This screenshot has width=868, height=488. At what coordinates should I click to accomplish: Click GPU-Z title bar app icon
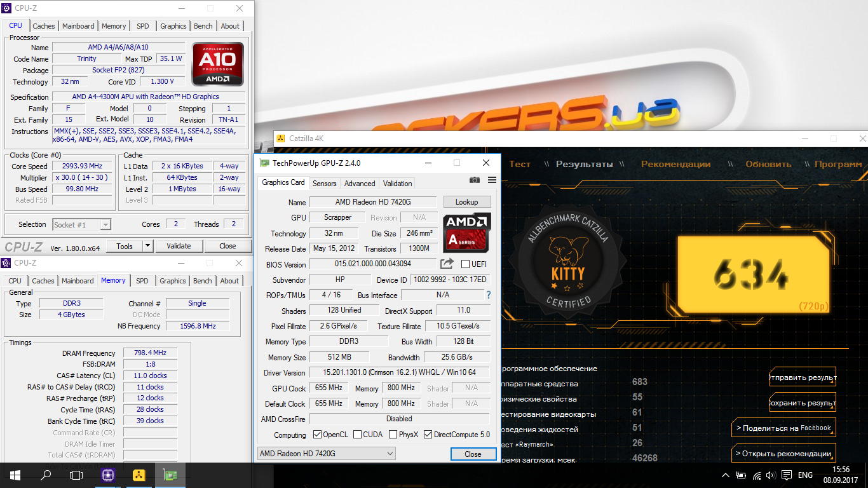(264, 163)
